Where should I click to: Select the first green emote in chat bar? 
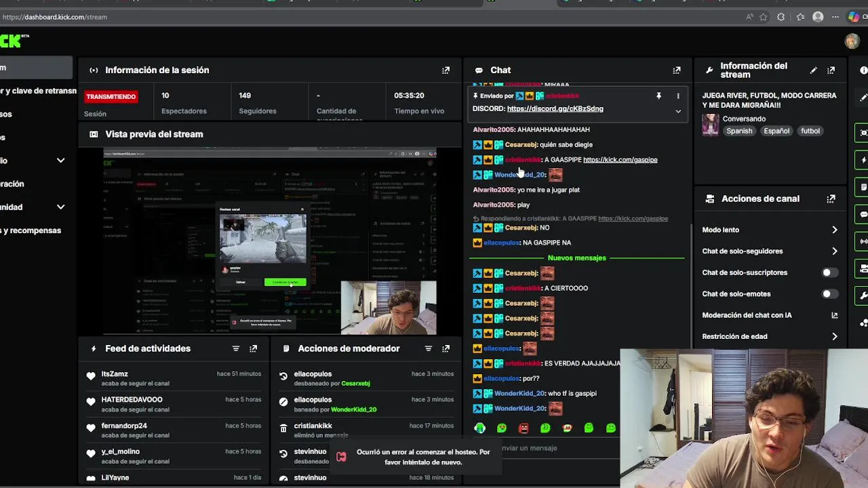click(x=479, y=428)
